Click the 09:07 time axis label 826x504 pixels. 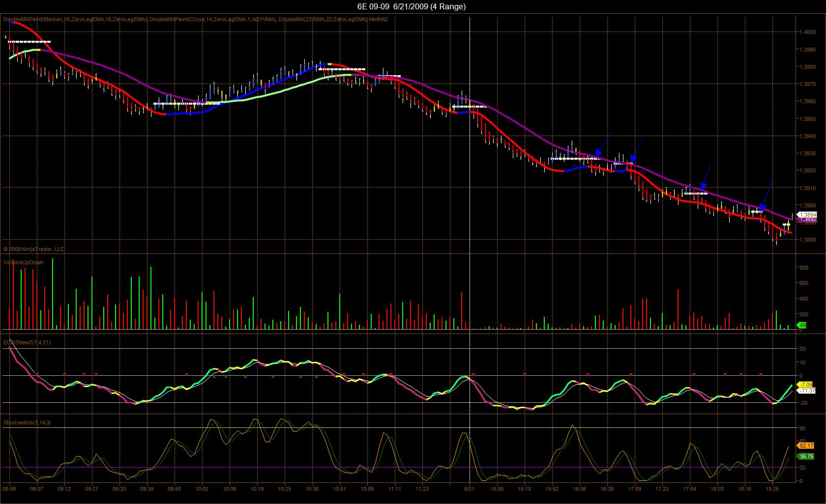coord(37,489)
